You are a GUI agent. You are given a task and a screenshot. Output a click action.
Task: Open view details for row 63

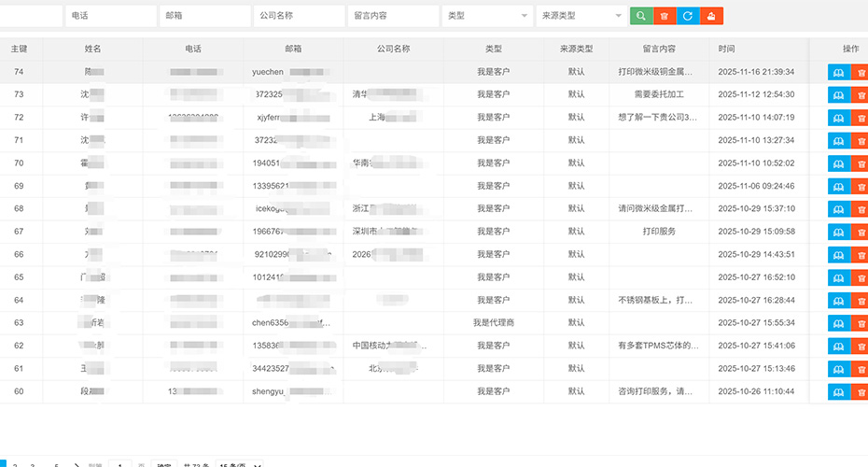(839, 323)
